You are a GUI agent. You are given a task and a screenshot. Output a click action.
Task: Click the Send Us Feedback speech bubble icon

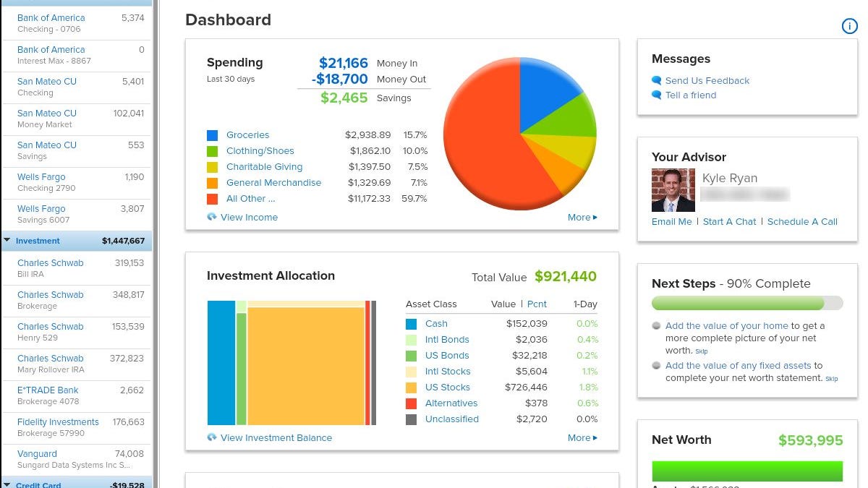657,81
